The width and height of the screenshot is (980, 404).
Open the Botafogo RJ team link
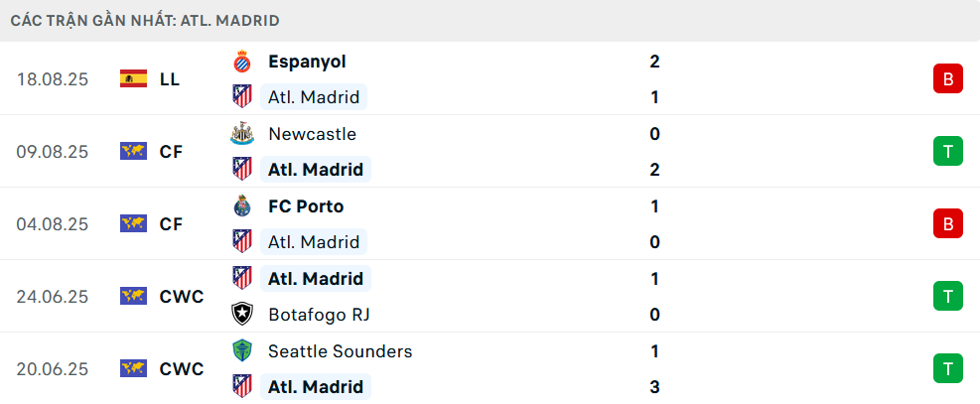click(319, 314)
